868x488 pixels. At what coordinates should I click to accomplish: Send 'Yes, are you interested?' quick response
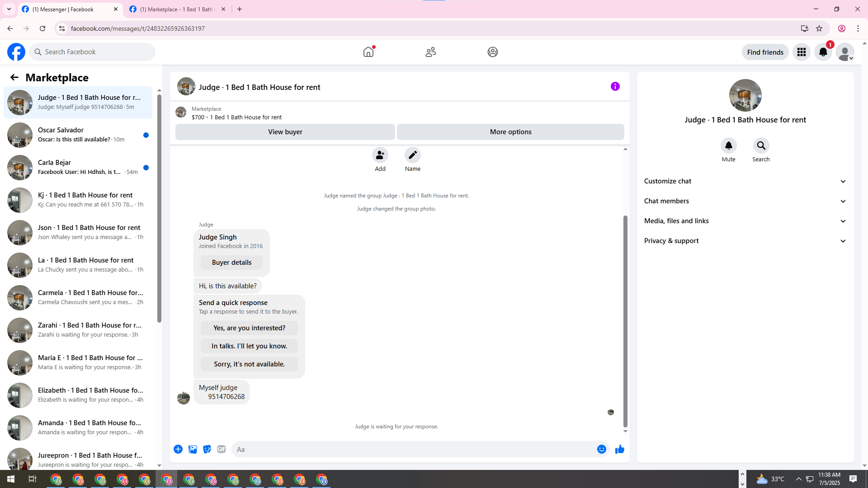[249, 328]
